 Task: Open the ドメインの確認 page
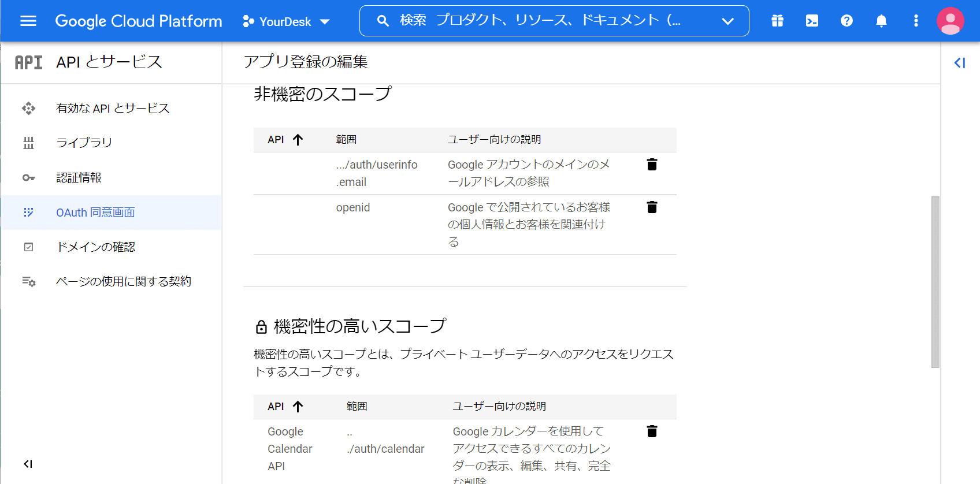111,247
